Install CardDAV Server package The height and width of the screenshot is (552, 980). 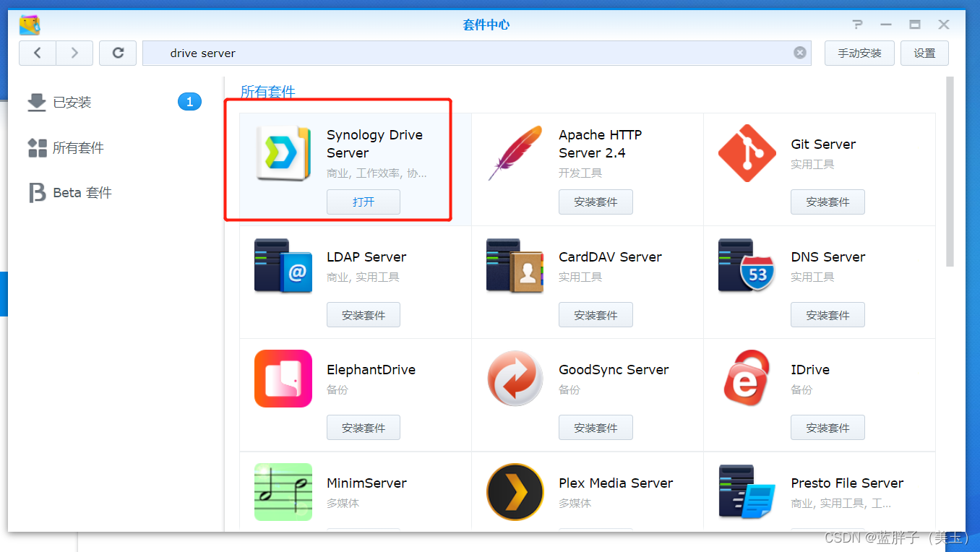[x=596, y=315]
